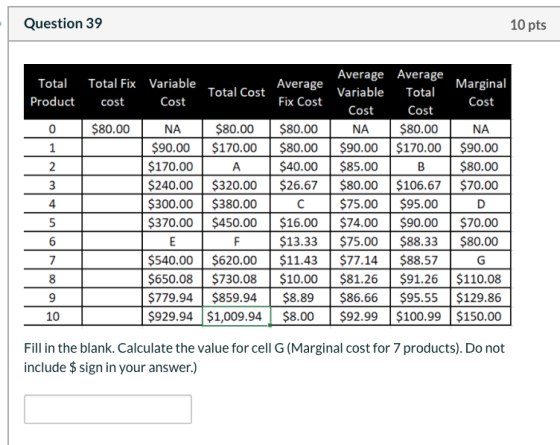
Task: Click the Total Product column header
Action: click(52, 92)
